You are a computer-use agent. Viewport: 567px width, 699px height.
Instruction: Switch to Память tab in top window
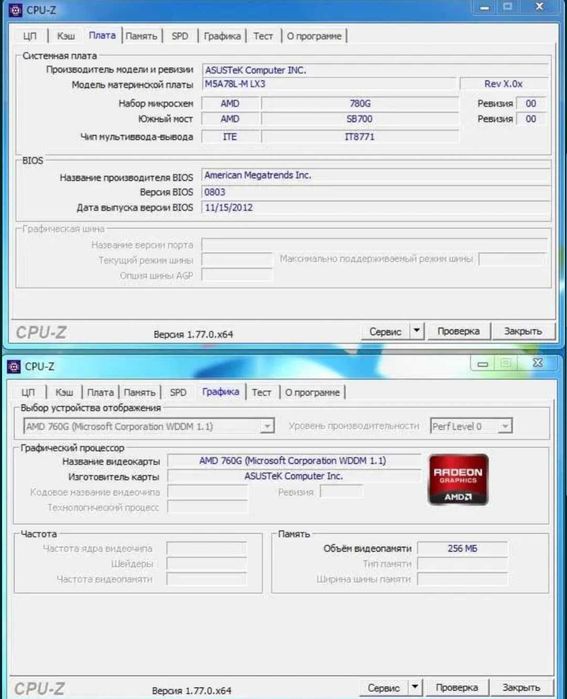(141, 36)
